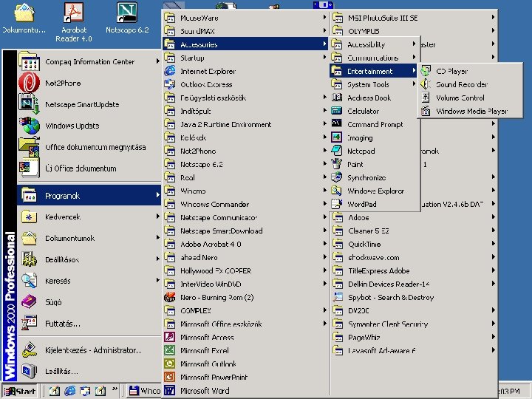The width and height of the screenshot is (532, 399).
Task: Open Új Office dokumentum entry
Action: [89, 168]
